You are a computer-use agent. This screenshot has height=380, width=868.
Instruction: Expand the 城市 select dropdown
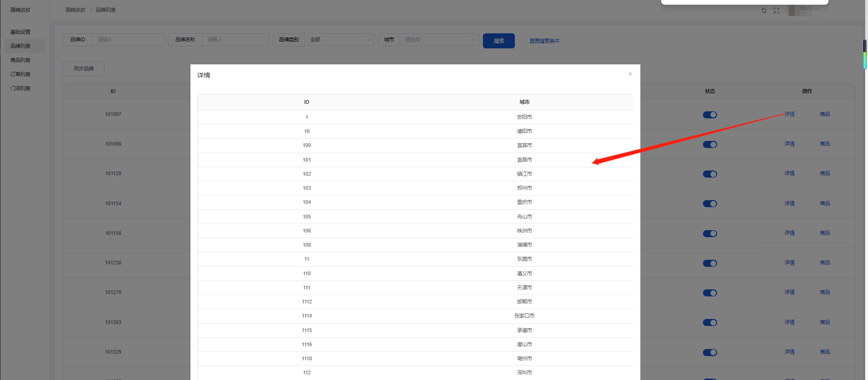coord(439,40)
